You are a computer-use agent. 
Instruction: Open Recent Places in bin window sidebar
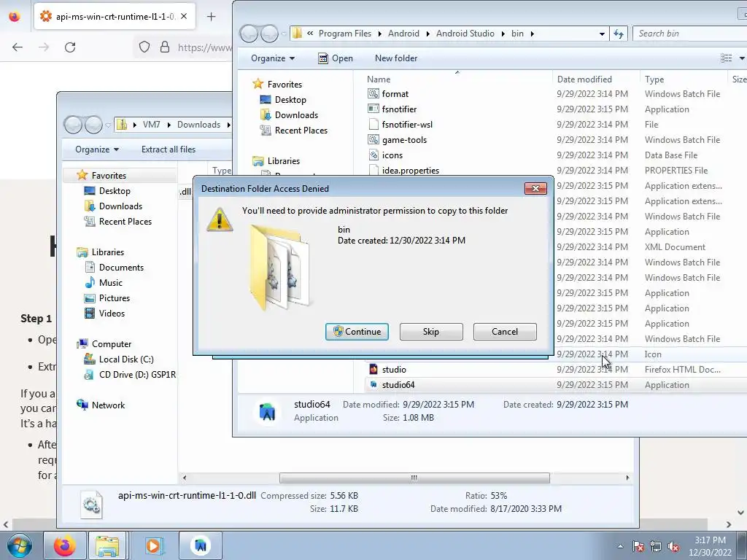[x=301, y=130]
